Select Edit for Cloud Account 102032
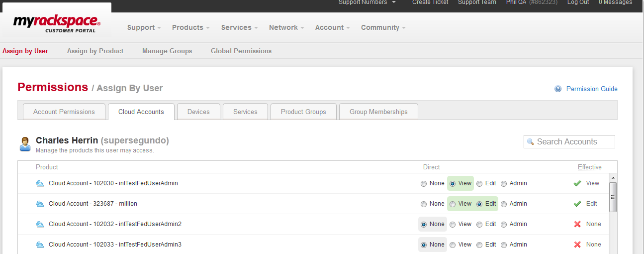644x254 pixels. point(479,225)
